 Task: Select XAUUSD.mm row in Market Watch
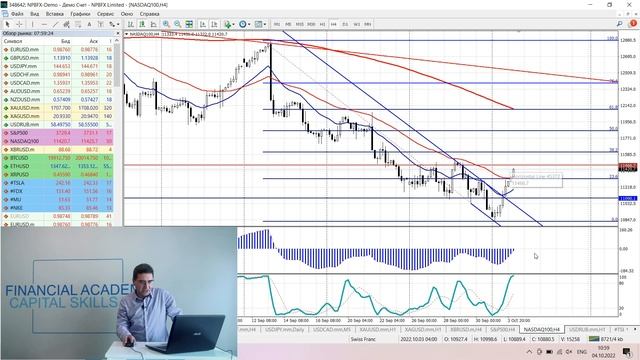click(x=57, y=108)
